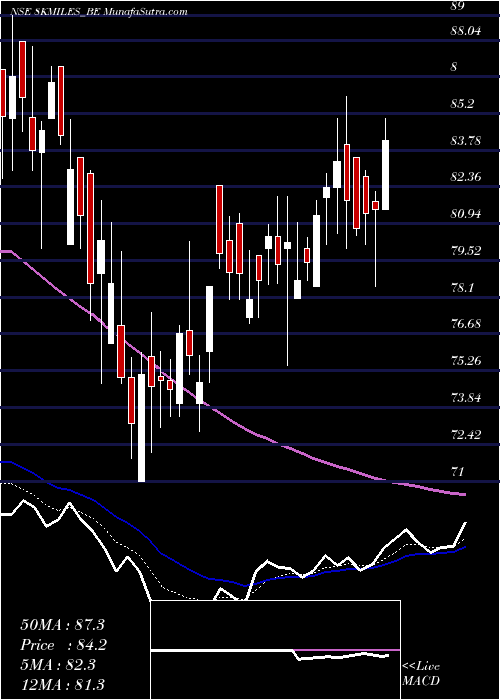Click the <<Live MACD label
Screen dimensions: 500x700
[x=421, y=674]
